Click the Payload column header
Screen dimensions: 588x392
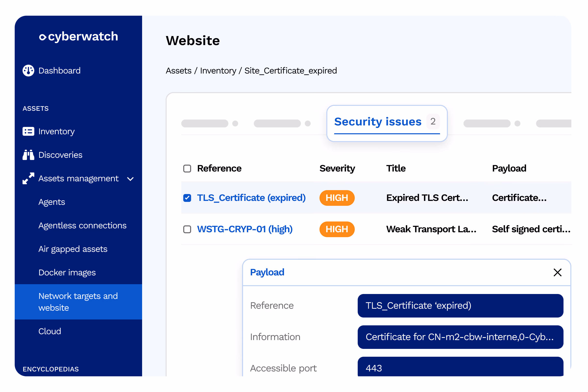tap(509, 169)
